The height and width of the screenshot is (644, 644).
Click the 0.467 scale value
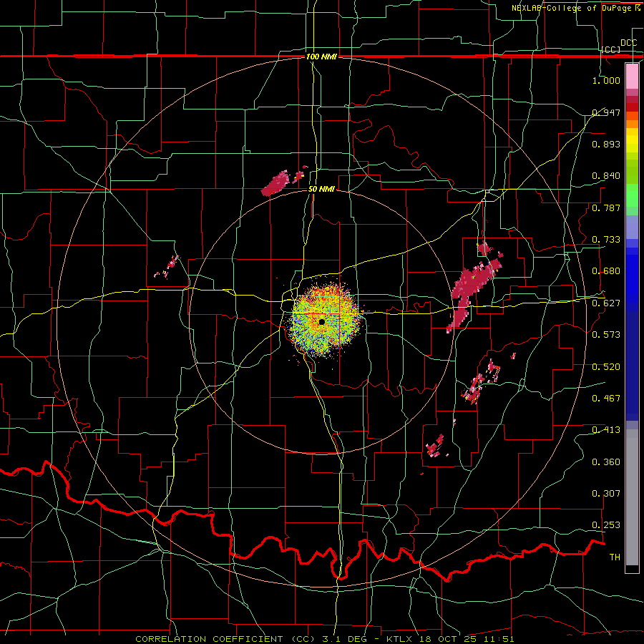(x=606, y=398)
